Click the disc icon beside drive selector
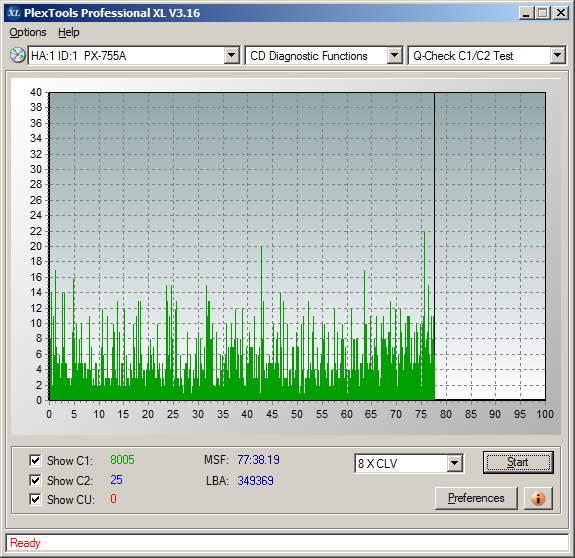 (17, 55)
